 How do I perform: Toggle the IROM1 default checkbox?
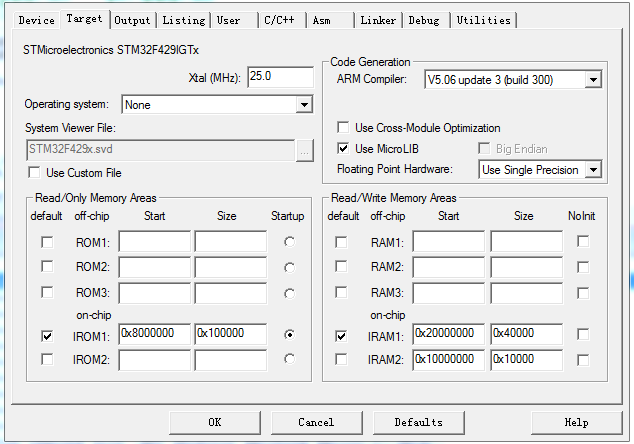coord(47,336)
